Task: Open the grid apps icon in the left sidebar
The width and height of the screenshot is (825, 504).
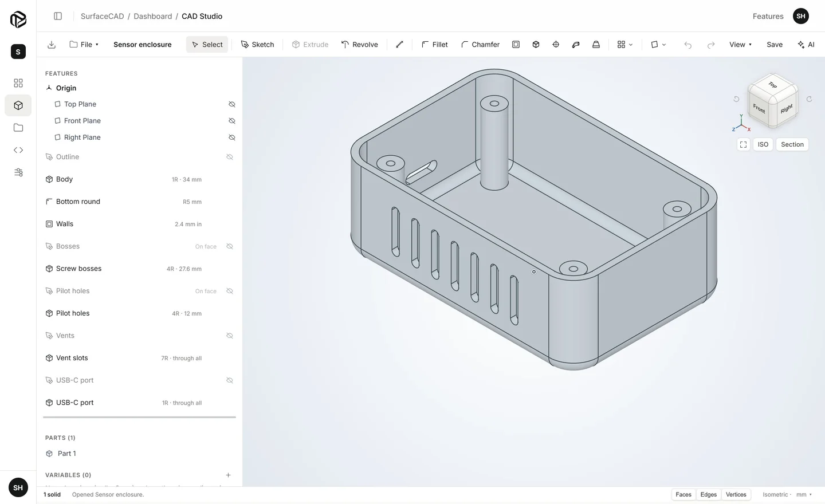Action: [x=18, y=83]
